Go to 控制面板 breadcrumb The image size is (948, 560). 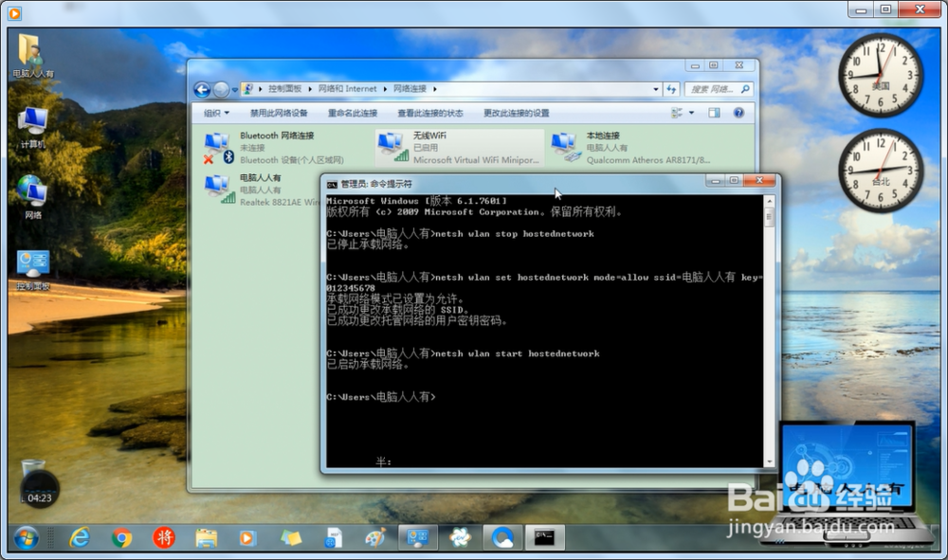pos(284,89)
